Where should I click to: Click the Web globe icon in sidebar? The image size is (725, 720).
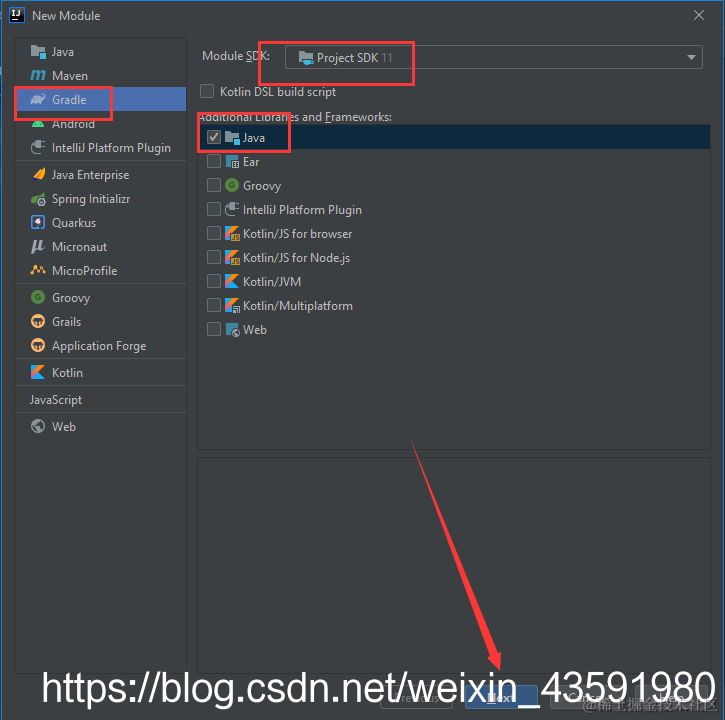[x=38, y=426]
